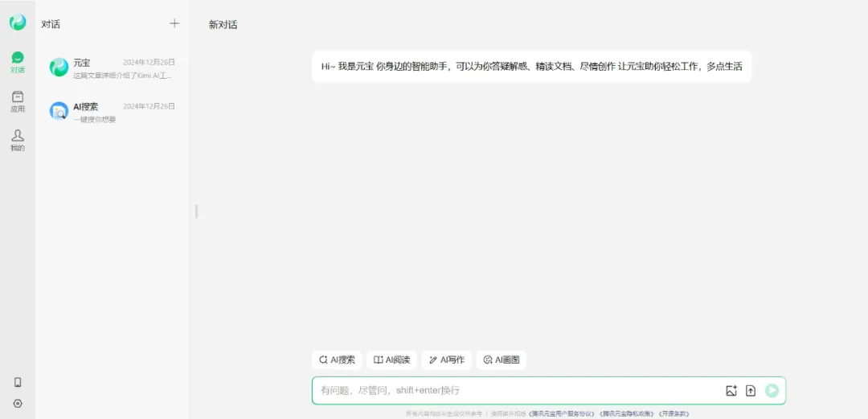The width and height of the screenshot is (868, 419).
Task: Open the 应用 sidebar tab
Action: click(x=18, y=102)
